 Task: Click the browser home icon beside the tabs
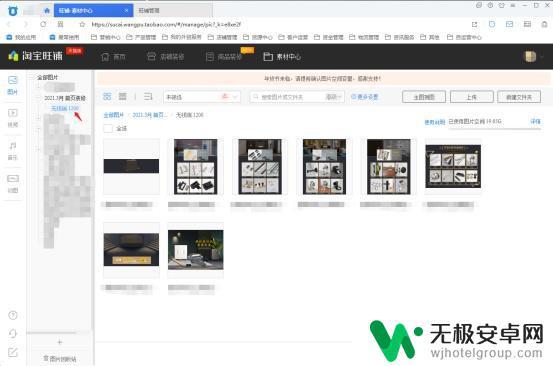[47, 11]
